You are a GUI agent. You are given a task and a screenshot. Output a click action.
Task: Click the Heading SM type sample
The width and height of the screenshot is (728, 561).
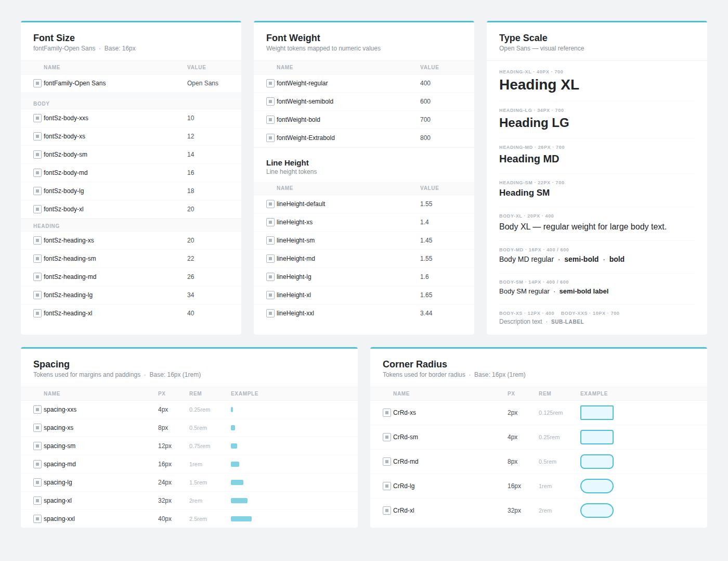(x=524, y=193)
